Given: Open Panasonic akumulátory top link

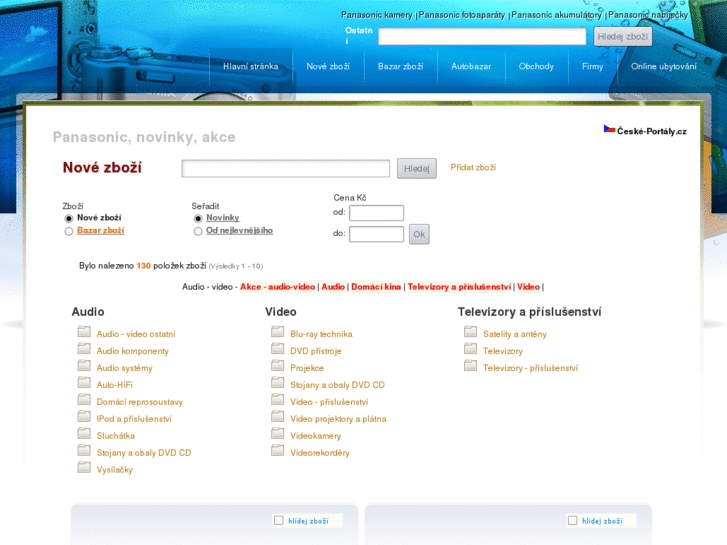Looking at the screenshot, I should 556,15.
